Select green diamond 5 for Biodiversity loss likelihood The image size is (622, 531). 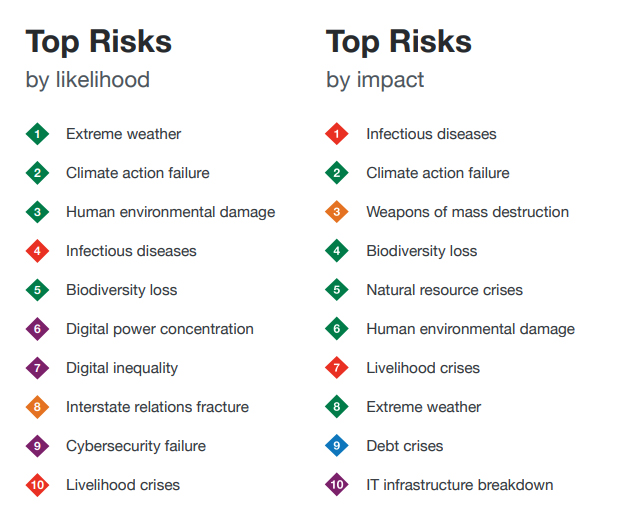coord(37,290)
